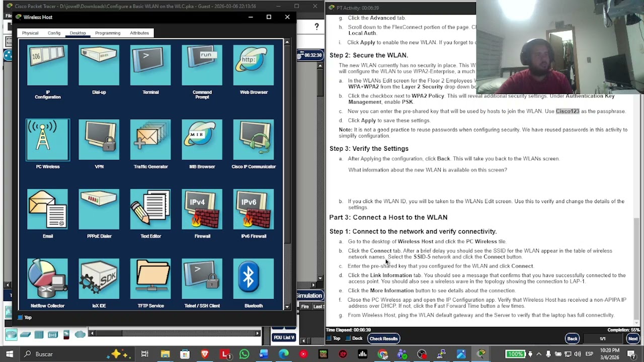Open Microsoft Word from the taskbar

pyautogui.click(x=264, y=354)
